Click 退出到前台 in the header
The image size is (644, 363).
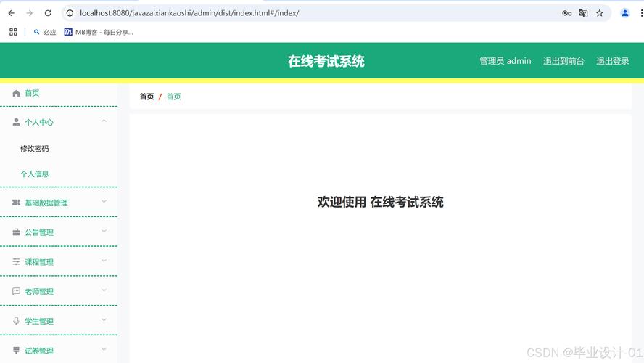click(563, 61)
